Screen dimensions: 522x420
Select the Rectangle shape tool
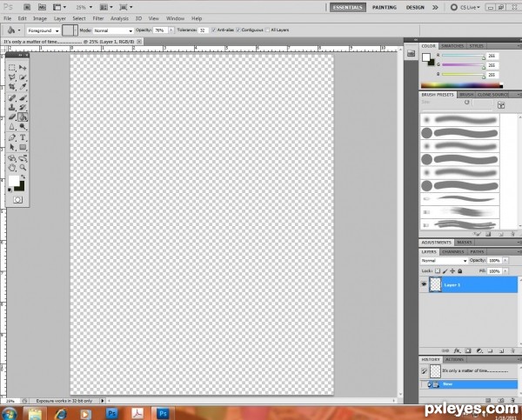(23, 147)
